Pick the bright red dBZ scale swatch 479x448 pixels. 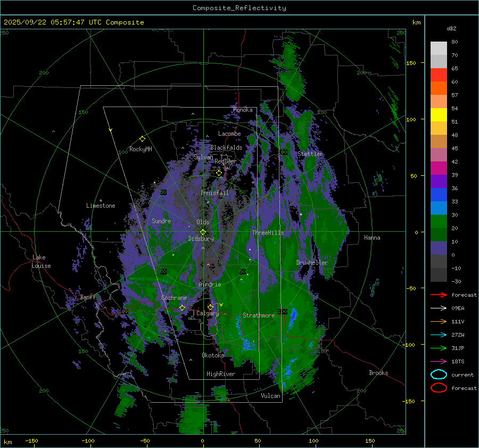point(439,75)
